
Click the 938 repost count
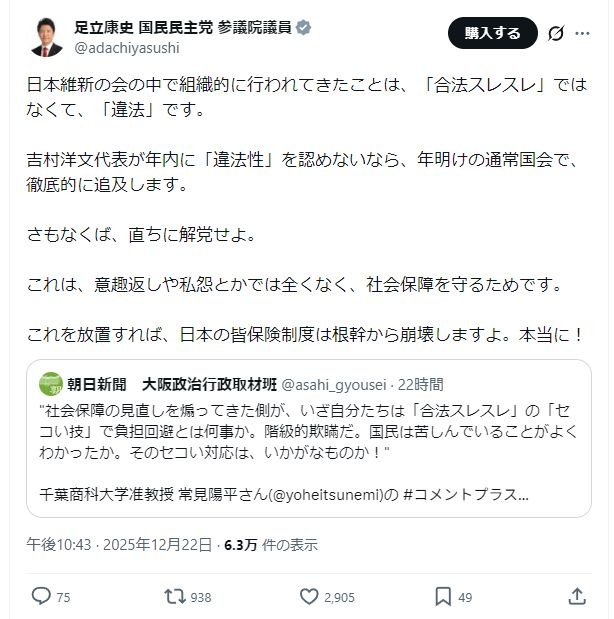click(x=200, y=597)
